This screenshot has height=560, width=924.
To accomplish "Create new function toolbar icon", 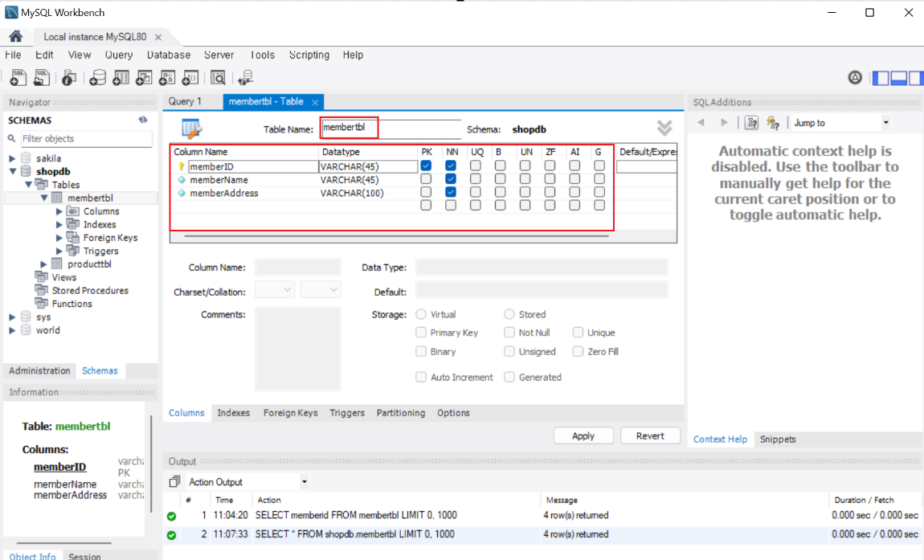I will click(190, 77).
